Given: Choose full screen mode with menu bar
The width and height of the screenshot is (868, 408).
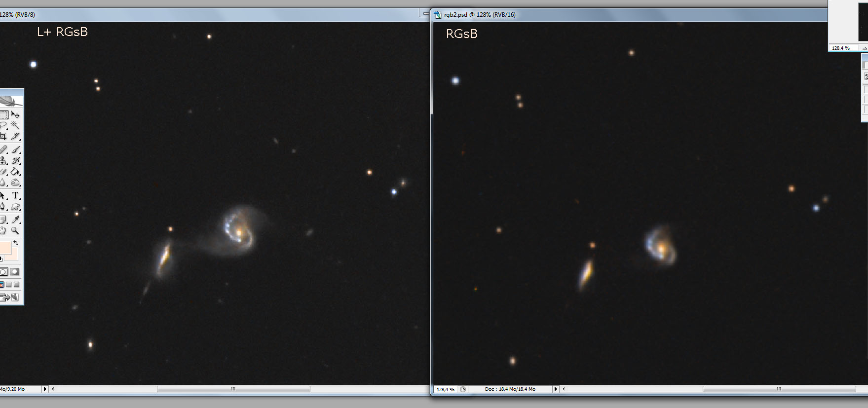Looking at the screenshot, I should pos(9,285).
